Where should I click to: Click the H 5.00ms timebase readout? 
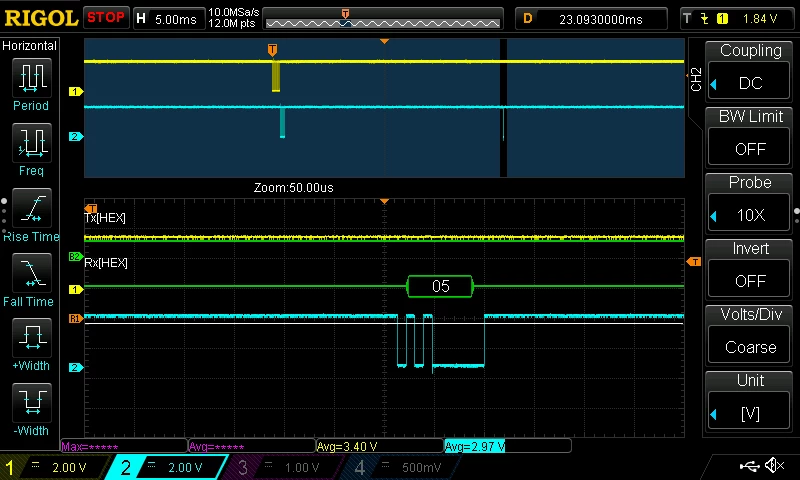[169, 19]
